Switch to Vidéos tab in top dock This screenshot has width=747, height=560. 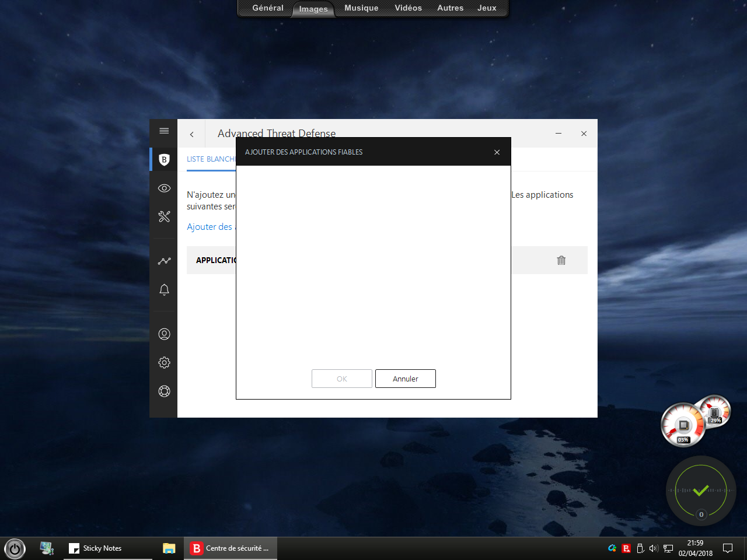408,8
